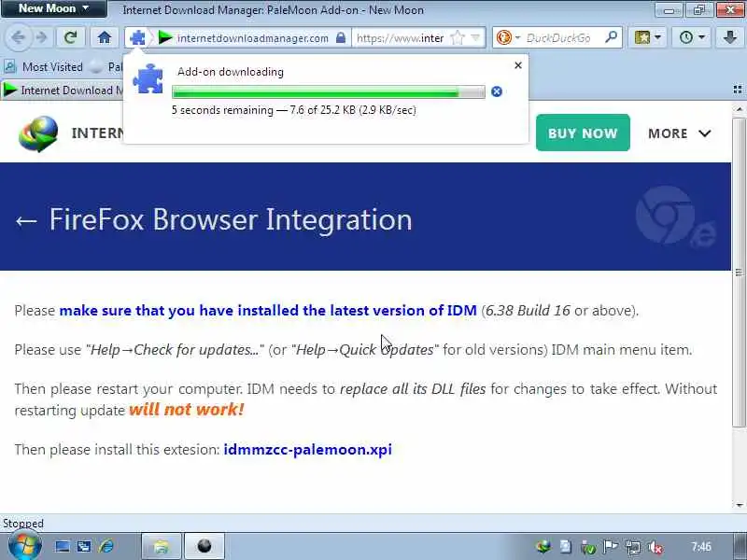This screenshot has height=560, width=747.
Task: Close the Add-on downloading popup
Action: pos(518,65)
